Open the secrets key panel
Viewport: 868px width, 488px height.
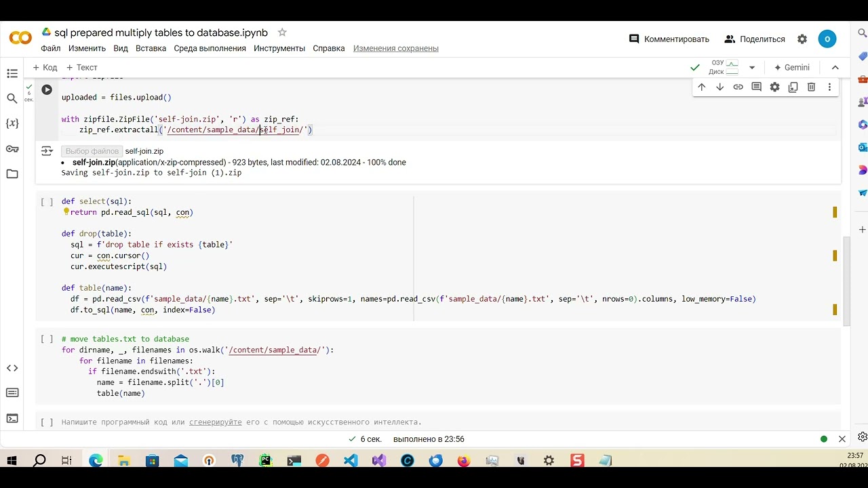12,148
